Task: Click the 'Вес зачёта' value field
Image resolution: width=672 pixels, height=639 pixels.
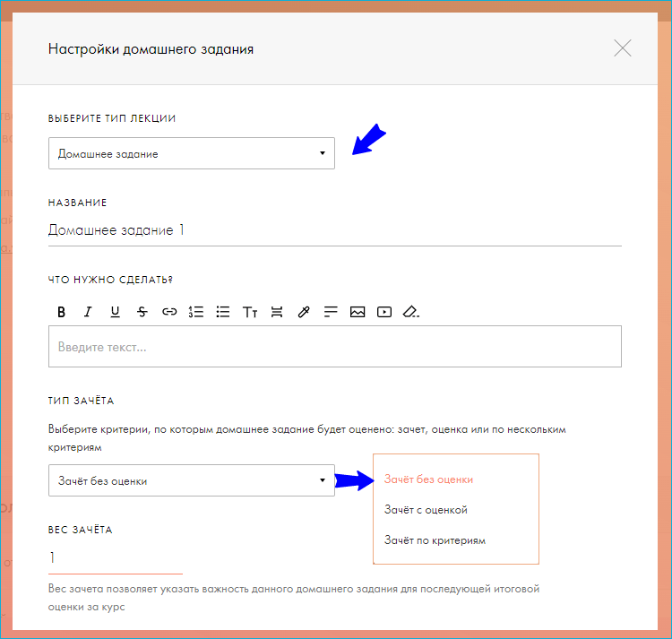Action: 116,558
